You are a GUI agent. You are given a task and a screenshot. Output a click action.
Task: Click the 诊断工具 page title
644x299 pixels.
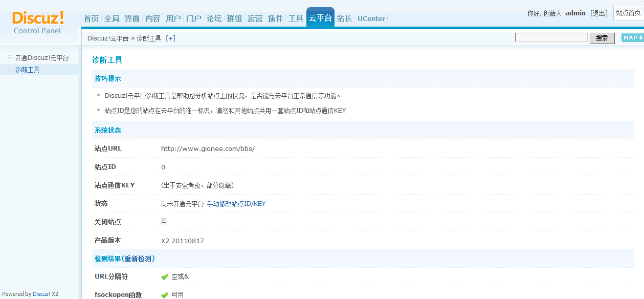[107, 60]
